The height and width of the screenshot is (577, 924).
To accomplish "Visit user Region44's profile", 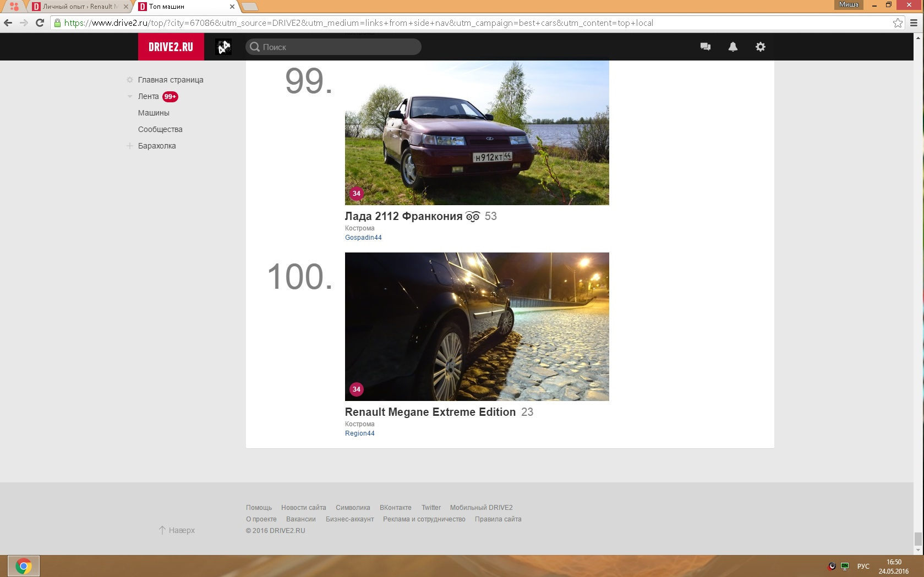I will 360,433.
